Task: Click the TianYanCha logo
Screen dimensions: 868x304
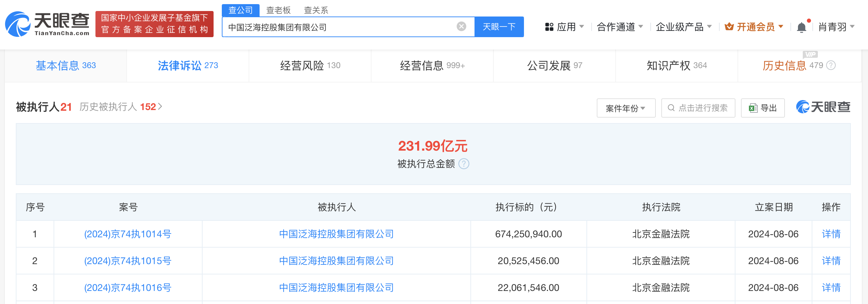Action: [47, 24]
